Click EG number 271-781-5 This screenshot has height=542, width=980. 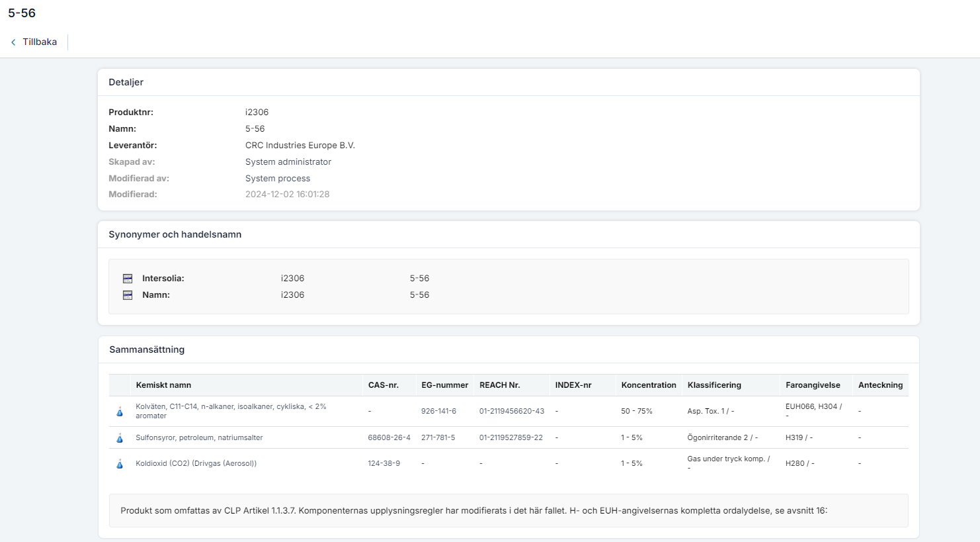click(x=438, y=437)
